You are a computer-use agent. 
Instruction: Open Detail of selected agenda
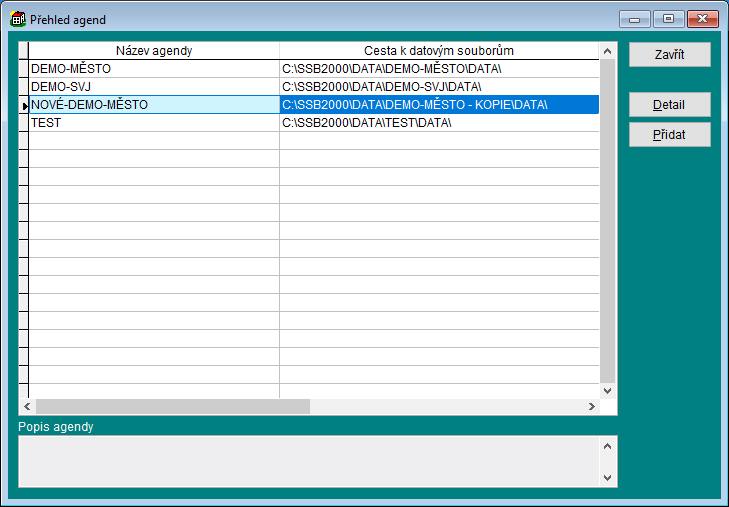click(x=669, y=105)
